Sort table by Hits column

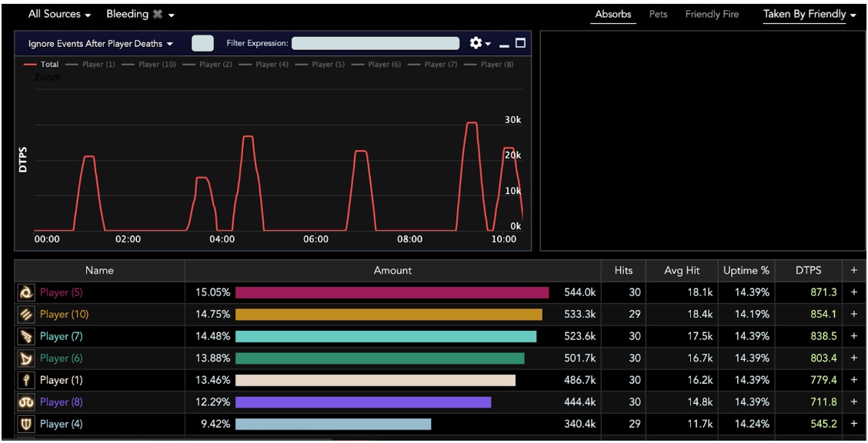coord(623,271)
